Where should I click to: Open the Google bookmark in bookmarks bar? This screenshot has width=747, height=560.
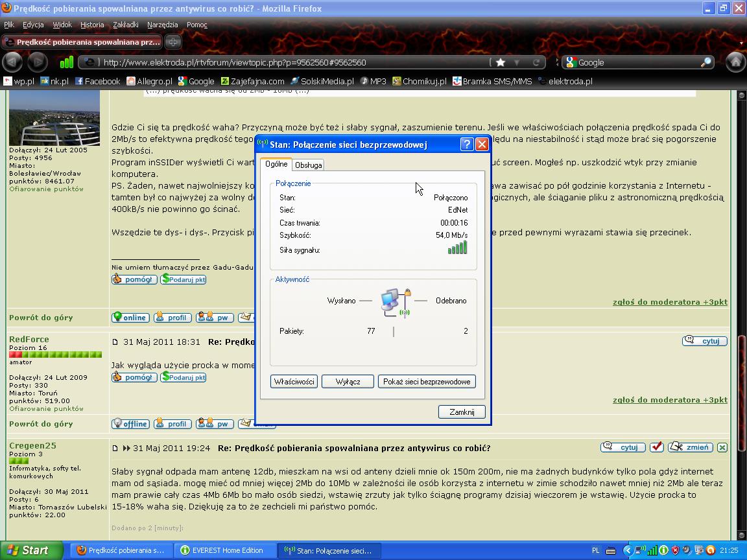(196, 82)
